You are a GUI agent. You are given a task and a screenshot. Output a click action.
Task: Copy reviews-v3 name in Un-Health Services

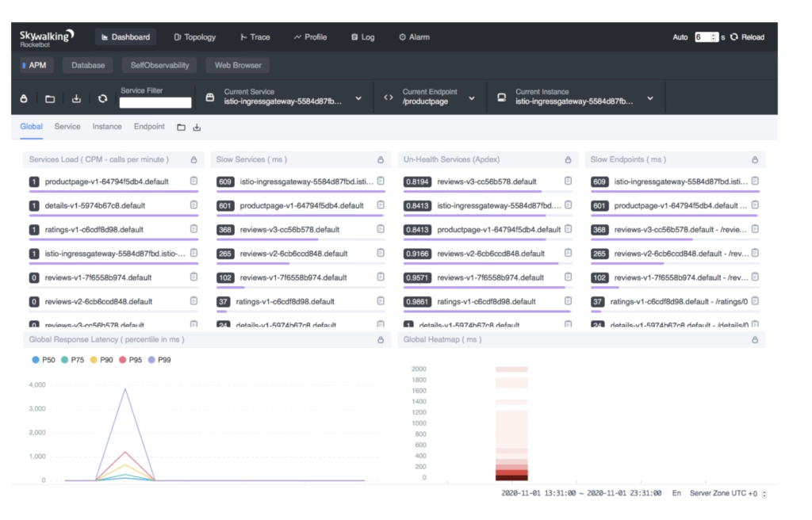coord(568,181)
